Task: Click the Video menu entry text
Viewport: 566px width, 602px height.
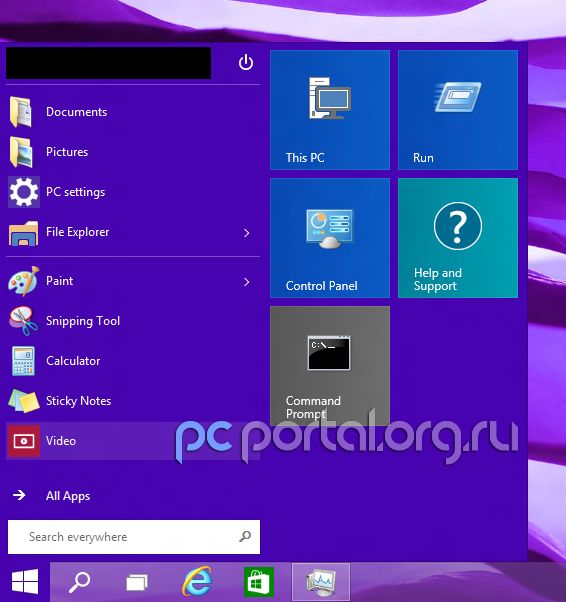Action: click(61, 441)
